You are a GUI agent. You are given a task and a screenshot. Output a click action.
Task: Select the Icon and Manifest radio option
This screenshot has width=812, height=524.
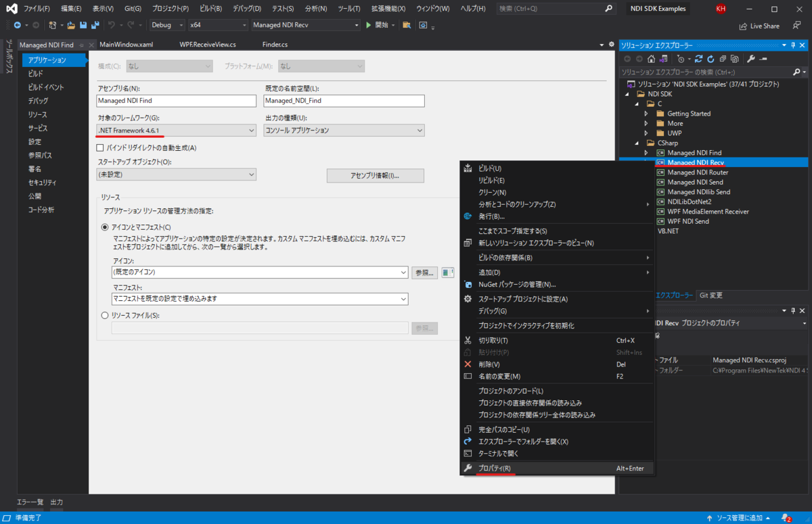pyautogui.click(x=104, y=227)
